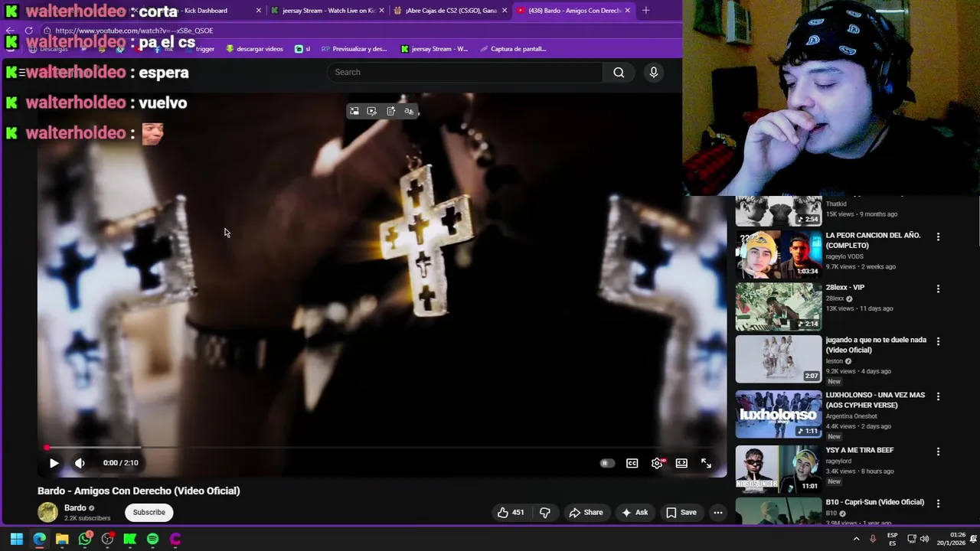Open options menu for LA PEOR CANCION video
This screenshot has width=980, height=551.
tap(938, 236)
